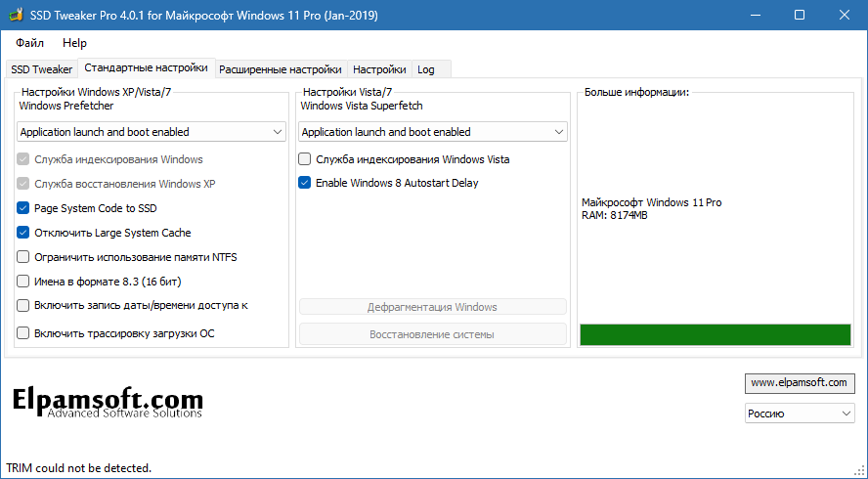Enable Включить запись даты/времени доступа
The width and height of the screenshot is (868, 479).
pyautogui.click(x=22, y=305)
